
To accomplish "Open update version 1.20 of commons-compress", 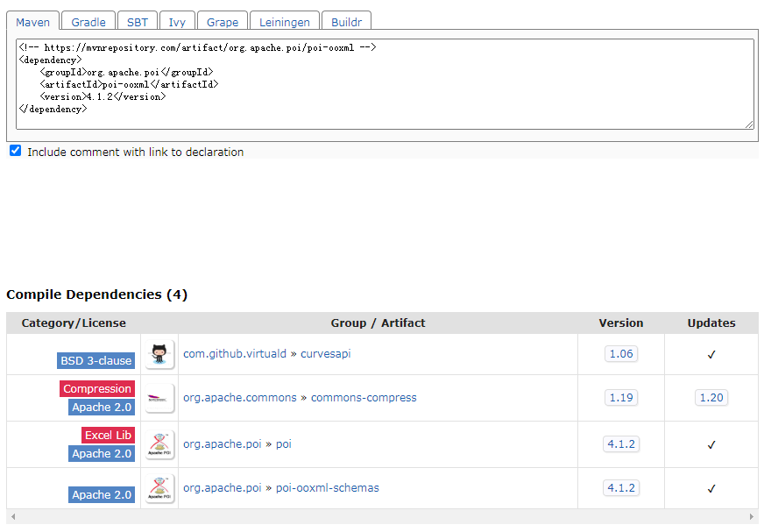I will (711, 398).
